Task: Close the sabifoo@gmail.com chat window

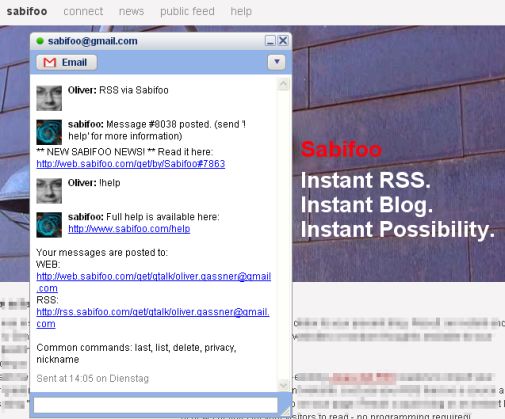Action: tap(283, 41)
